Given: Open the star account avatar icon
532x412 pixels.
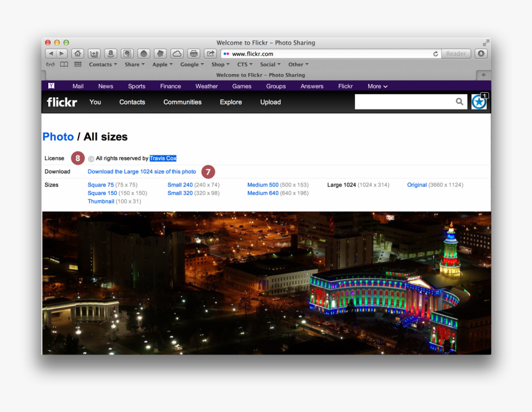Looking at the screenshot, I should pos(479,102).
